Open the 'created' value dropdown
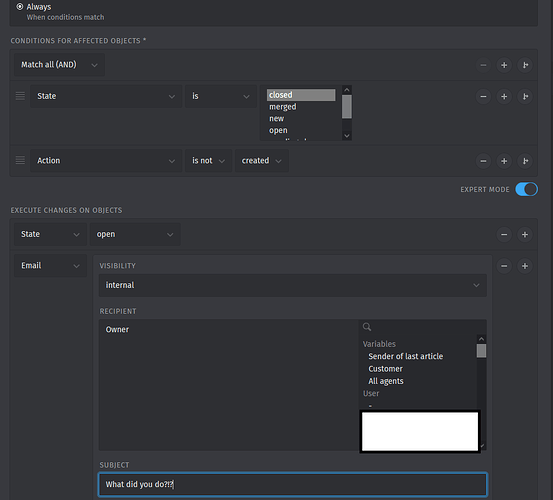The width and height of the screenshot is (553, 500). point(262,160)
